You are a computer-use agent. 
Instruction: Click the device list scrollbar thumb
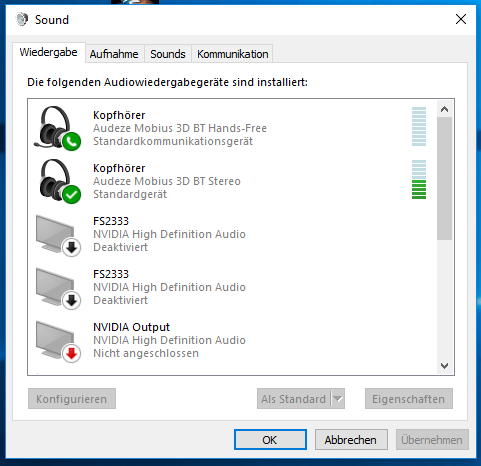(444, 178)
